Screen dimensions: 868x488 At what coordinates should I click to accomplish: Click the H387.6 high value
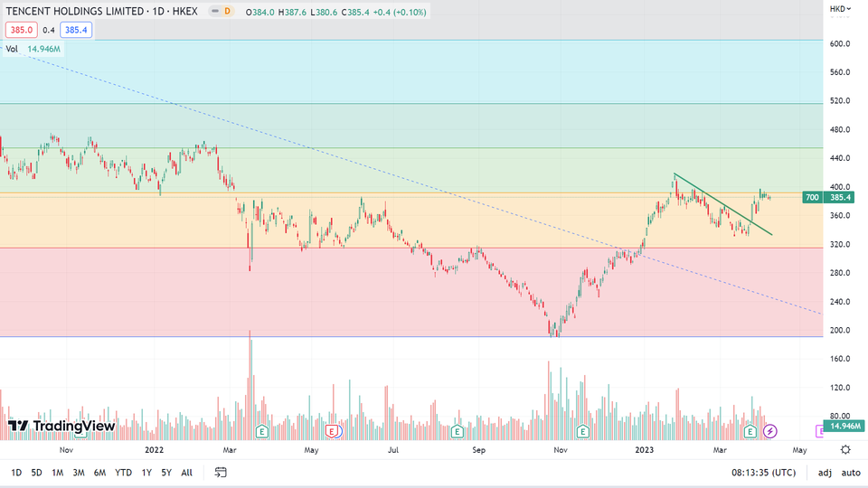coord(292,12)
